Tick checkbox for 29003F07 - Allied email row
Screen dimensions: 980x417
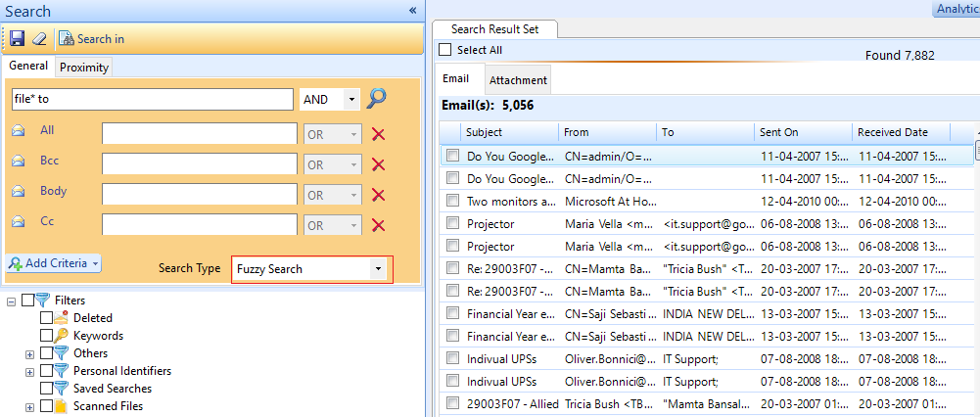tap(452, 403)
